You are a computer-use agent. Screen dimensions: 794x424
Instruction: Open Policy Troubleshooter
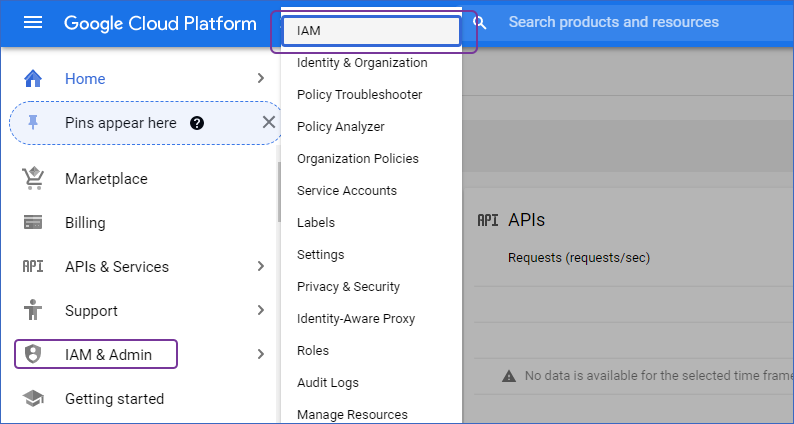tap(360, 95)
